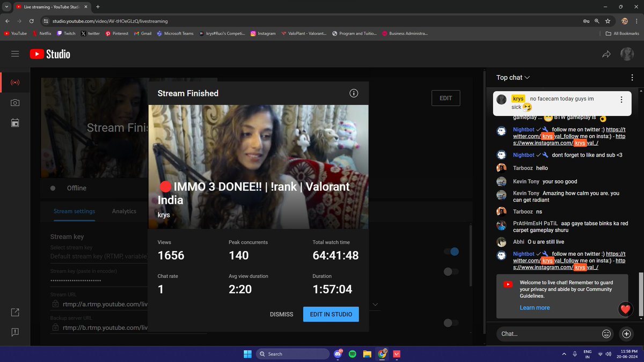This screenshot has width=644, height=362.
Task: Open the All Bookmarks folder
Action: (x=623, y=33)
